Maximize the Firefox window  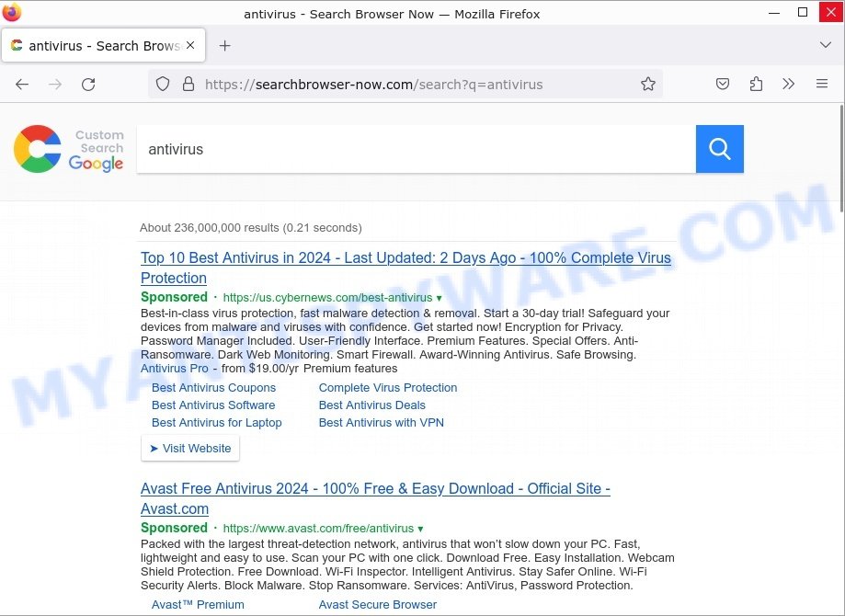point(803,12)
